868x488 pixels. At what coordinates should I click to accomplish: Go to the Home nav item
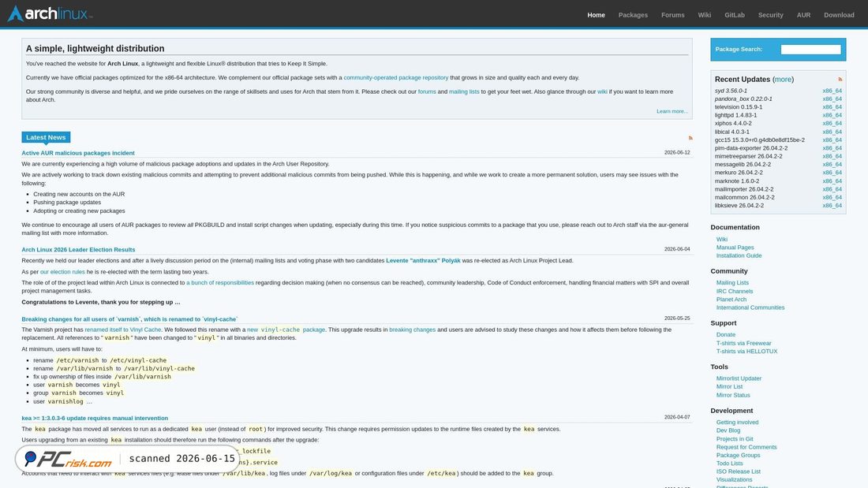(597, 15)
